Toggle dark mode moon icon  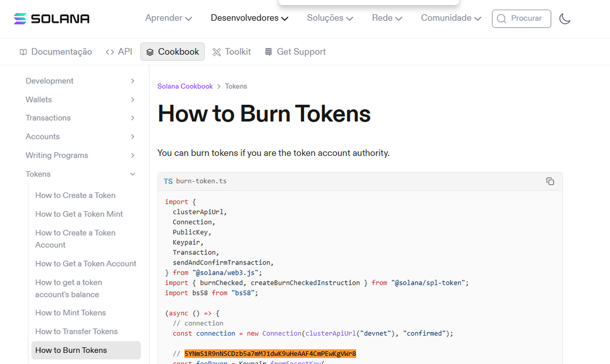(x=565, y=19)
